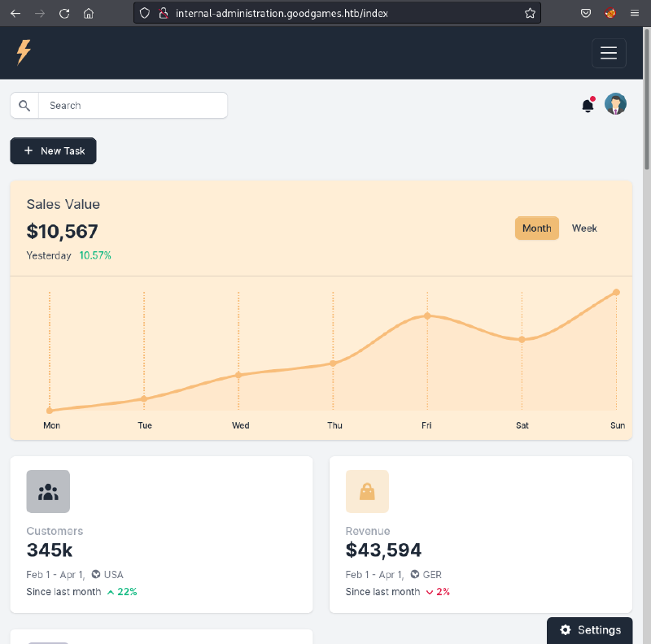Open the notifications bell
The height and width of the screenshot is (644, 651).
[588, 105]
